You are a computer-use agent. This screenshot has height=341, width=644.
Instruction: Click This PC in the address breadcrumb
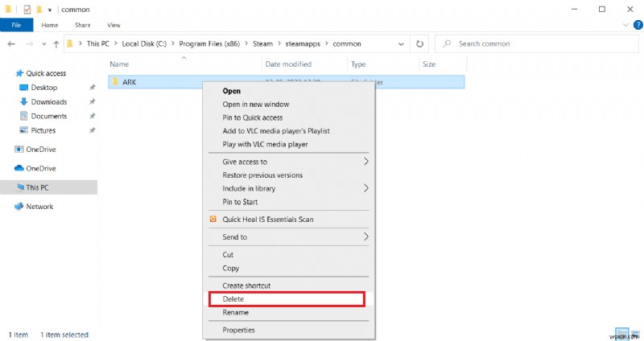tap(98, 44)
